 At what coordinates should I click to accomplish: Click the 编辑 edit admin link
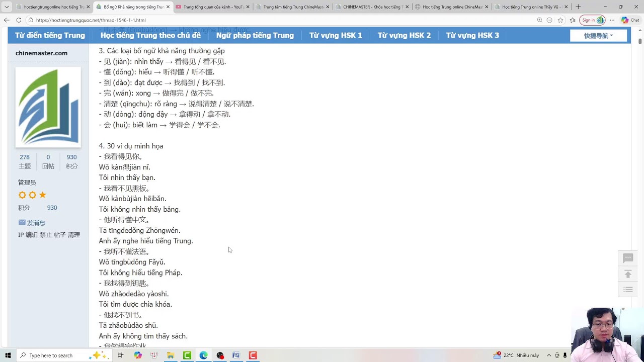tap(32, 235)
